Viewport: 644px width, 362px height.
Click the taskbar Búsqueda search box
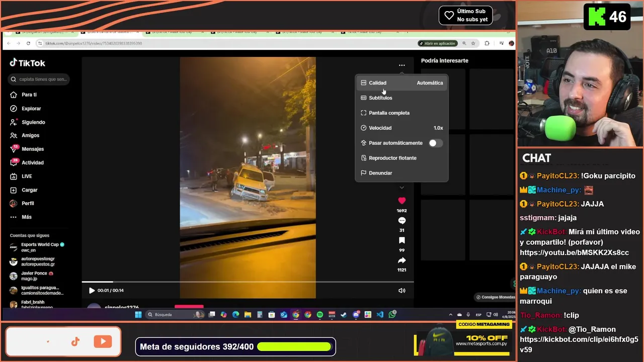click(175, 315)
